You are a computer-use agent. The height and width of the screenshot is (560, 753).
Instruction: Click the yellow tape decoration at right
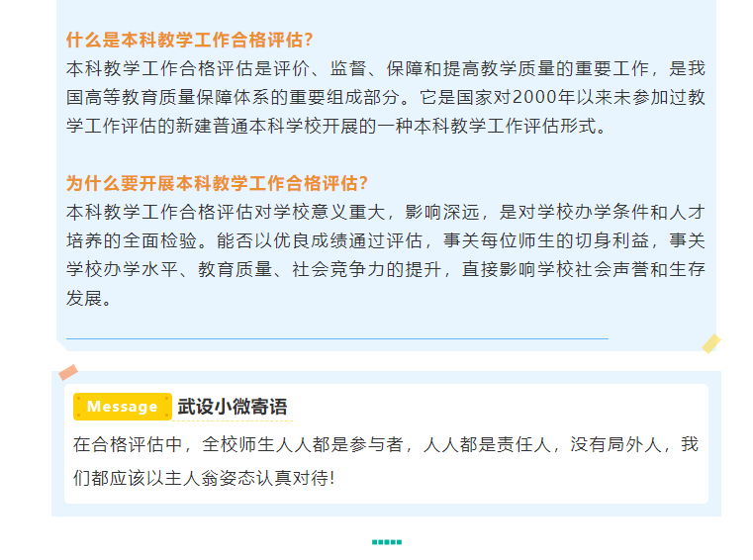(x=710, y=344)
